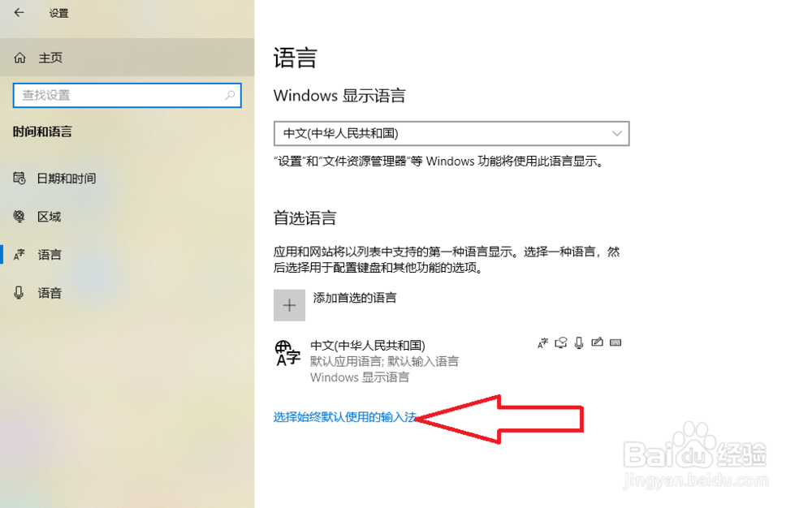Click the speech recognition microphone feature icon

(x=579, y=342)
